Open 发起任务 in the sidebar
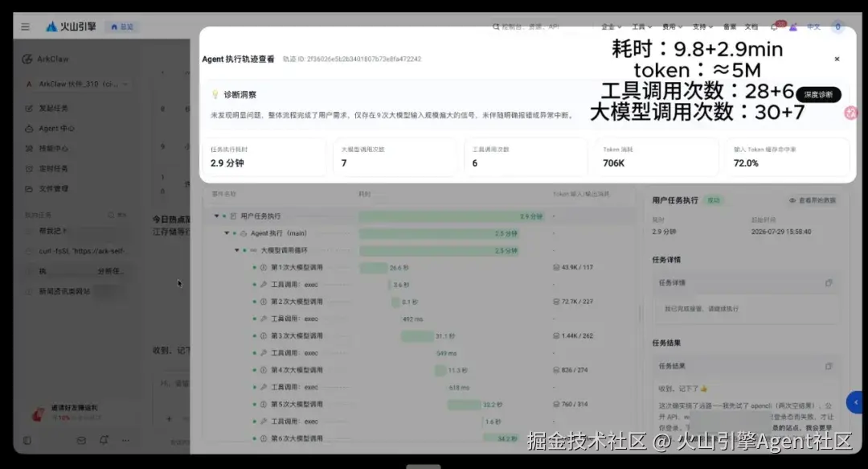Screen dimensions: 868x469 click(54, 108)
